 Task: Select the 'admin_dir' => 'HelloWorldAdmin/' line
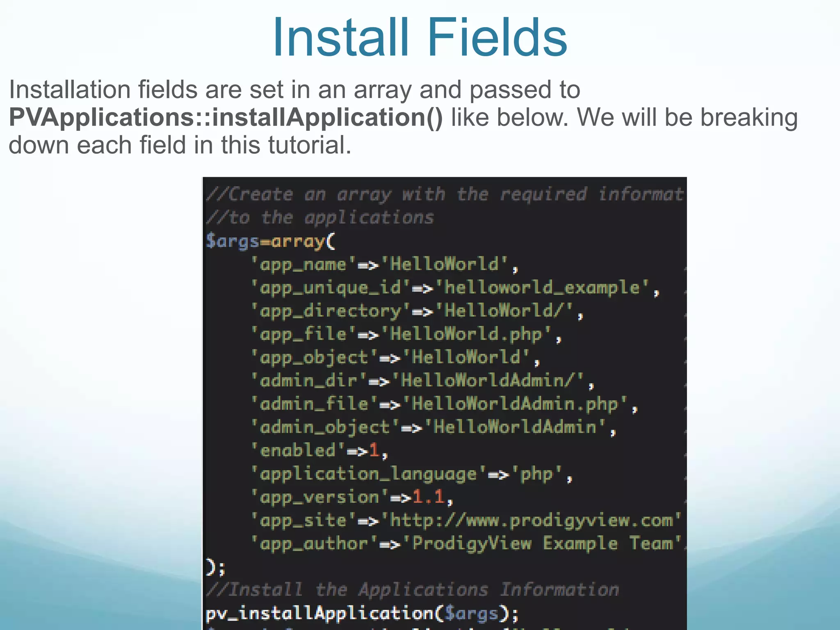pyautogui.click(x=422, y=381)
